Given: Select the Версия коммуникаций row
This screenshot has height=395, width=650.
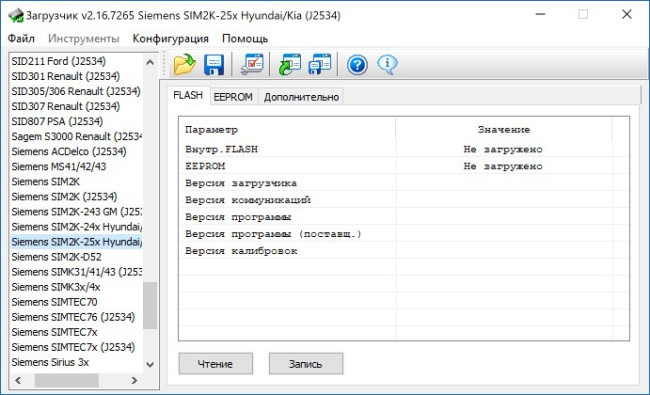Looking at the screenshot, I should click(404, 200).
